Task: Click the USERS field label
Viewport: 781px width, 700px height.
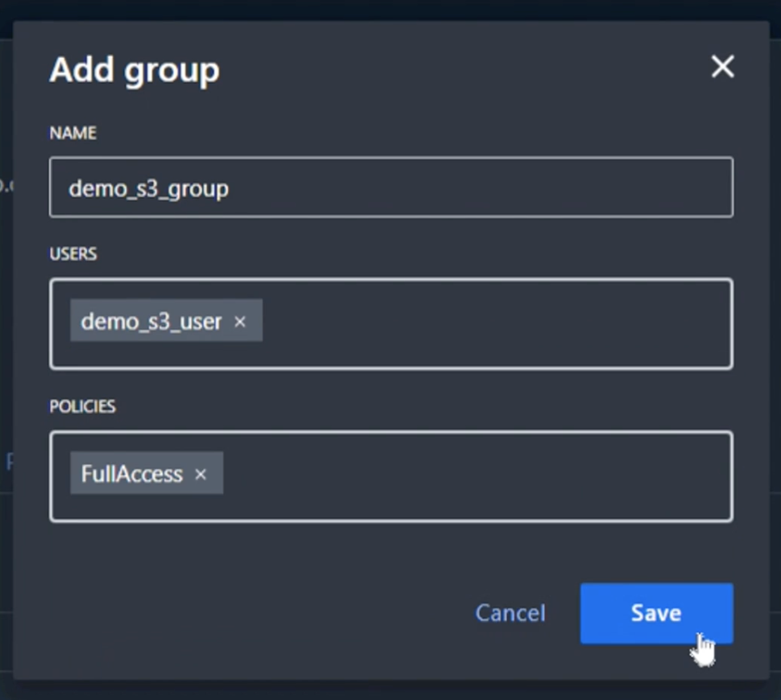Action: click(73, 254)
